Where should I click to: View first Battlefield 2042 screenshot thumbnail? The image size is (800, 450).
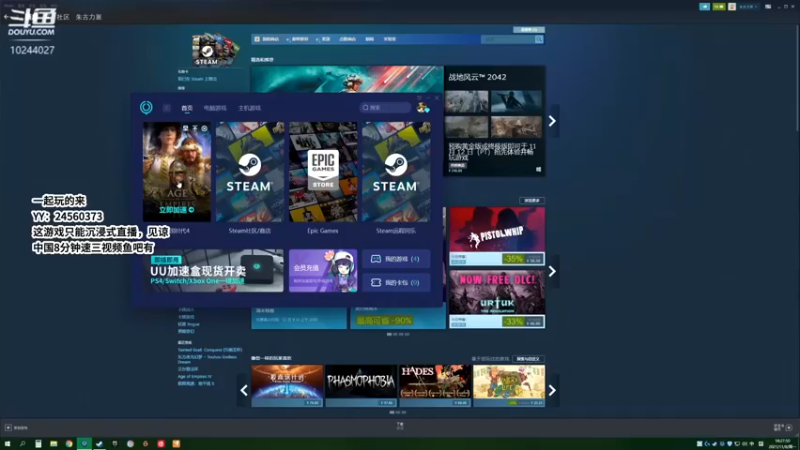pos(466,102)
